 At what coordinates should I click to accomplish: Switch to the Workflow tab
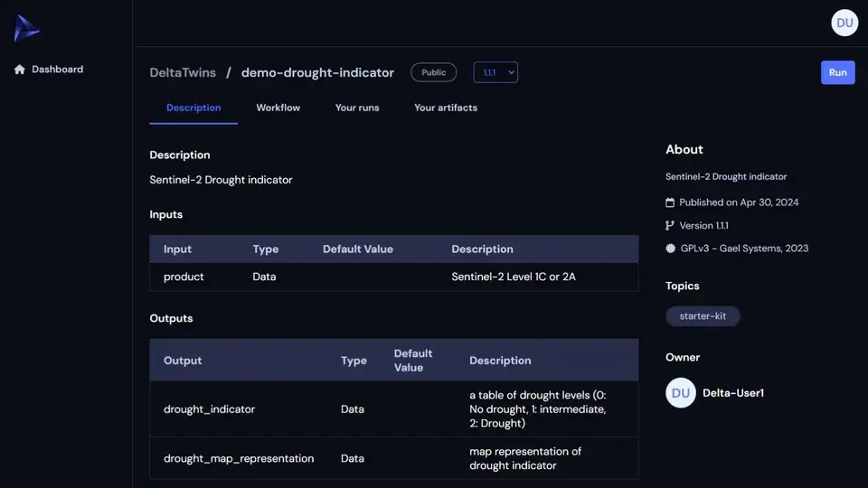[x=278, y=108]
